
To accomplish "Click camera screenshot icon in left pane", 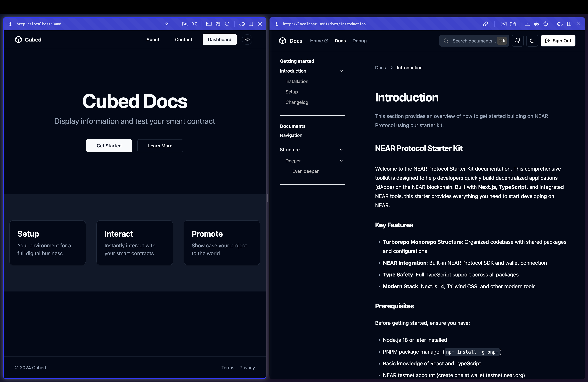I will [194, 24].
